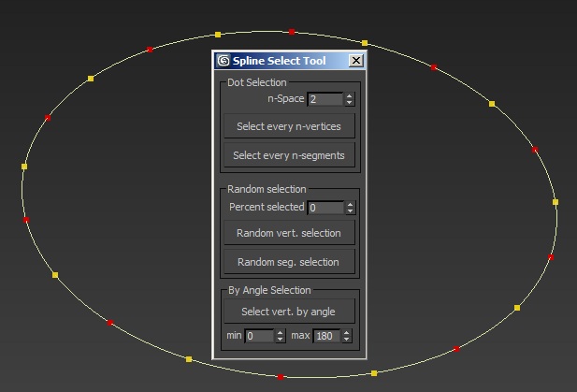The image size is (577, 392).
Task: Select the red vertex at ellipse bottom
Action: [281, 377]
